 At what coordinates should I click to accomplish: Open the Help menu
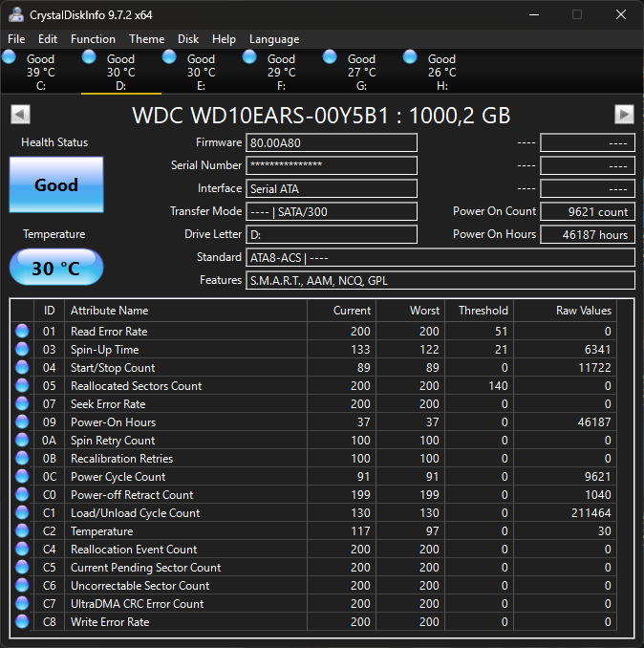(x=224, y=39)
